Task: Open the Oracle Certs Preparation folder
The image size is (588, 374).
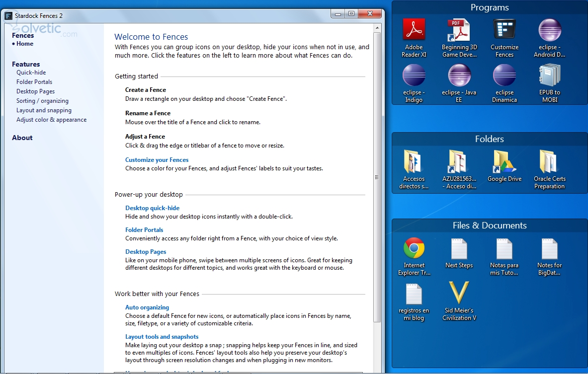Action: coord(549,169)
